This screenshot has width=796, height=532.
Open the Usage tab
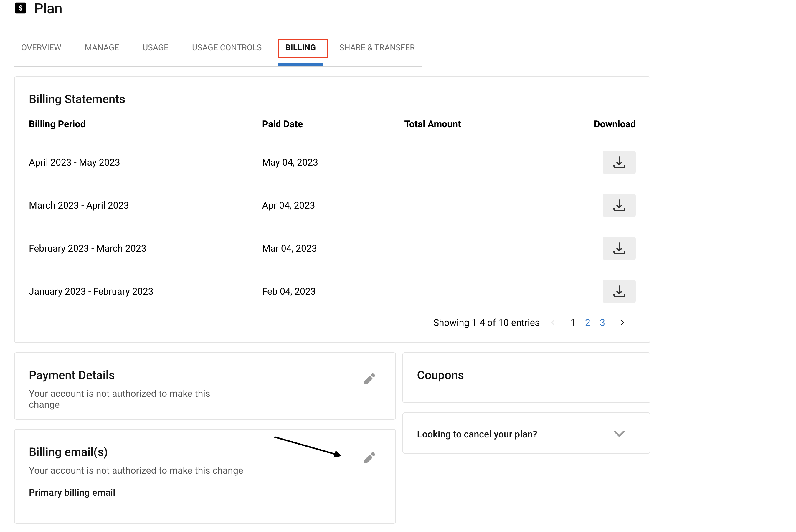click(x=156, y=47)
